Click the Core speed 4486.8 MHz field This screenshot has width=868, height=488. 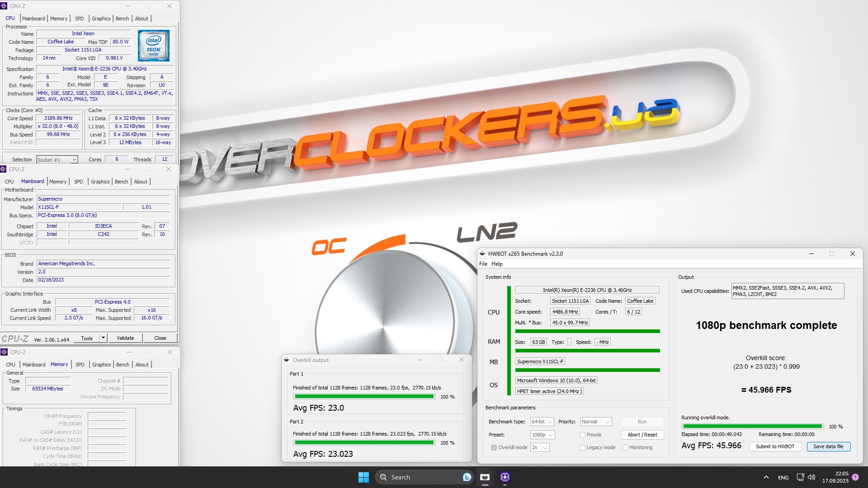tap(565, 312)
